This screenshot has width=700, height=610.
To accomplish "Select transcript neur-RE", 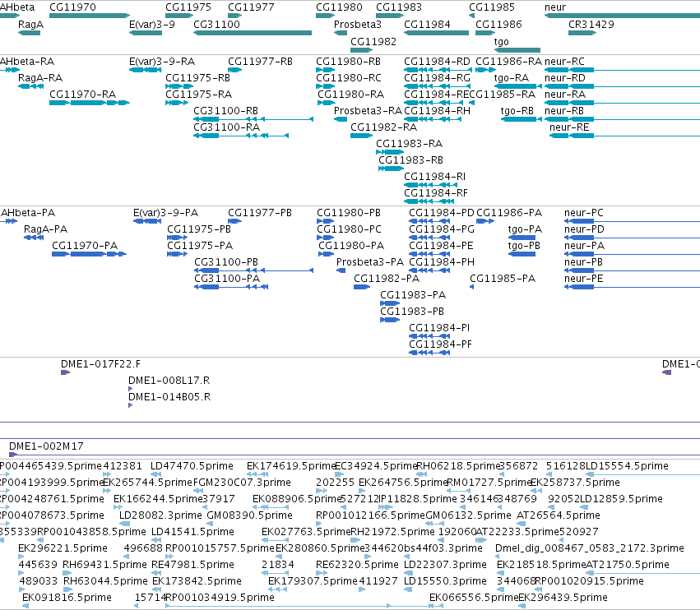I will point(624,136).
